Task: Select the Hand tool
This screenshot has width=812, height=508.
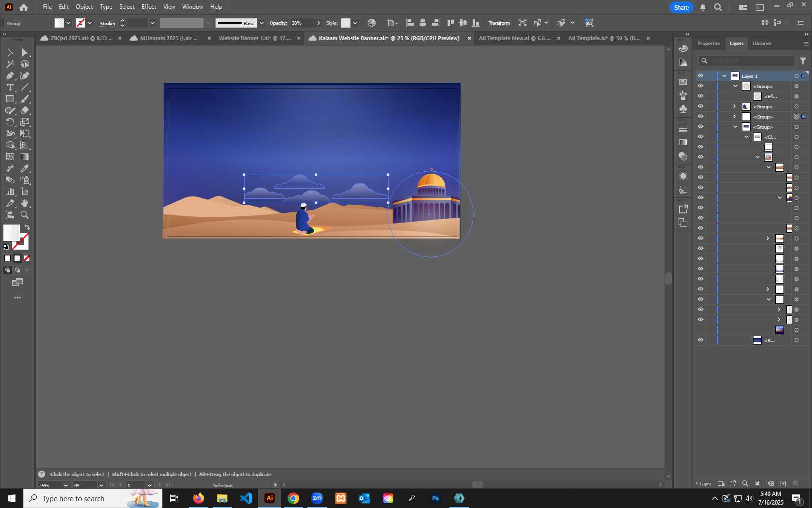Action: [25, 203]
